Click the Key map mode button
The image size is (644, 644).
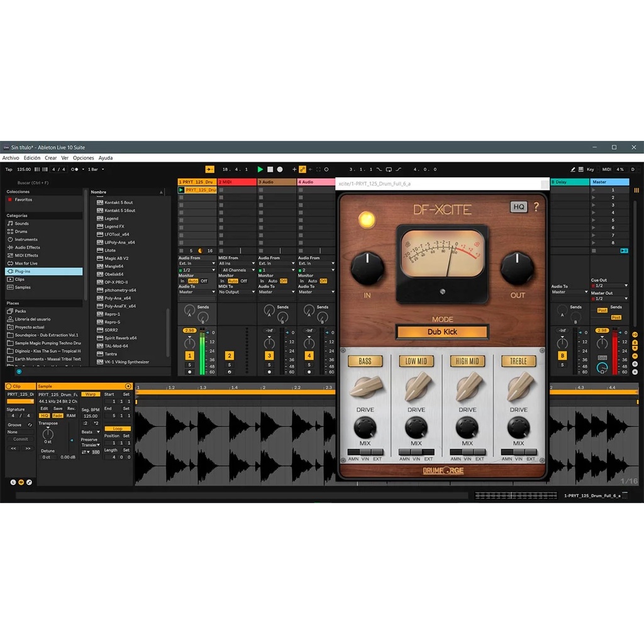click(x=590, y=169)
